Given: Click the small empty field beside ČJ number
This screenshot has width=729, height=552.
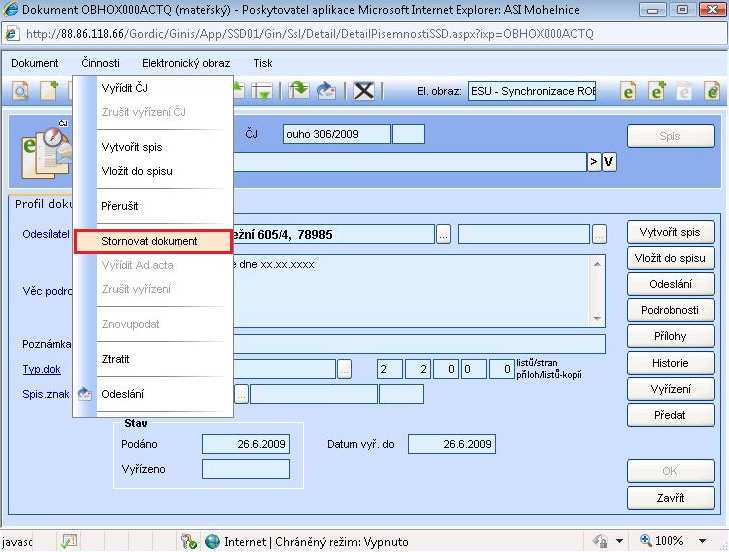Looking at the screenshot, I should [x=408, y=134].
